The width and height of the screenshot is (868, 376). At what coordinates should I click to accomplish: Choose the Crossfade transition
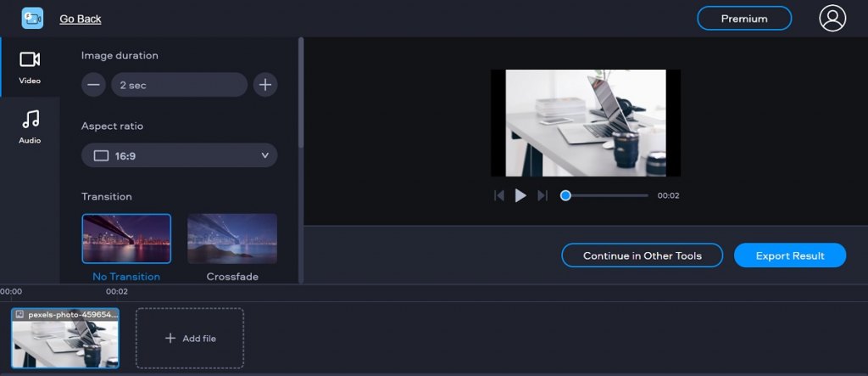pyautogui.click(x=232, y=239)
